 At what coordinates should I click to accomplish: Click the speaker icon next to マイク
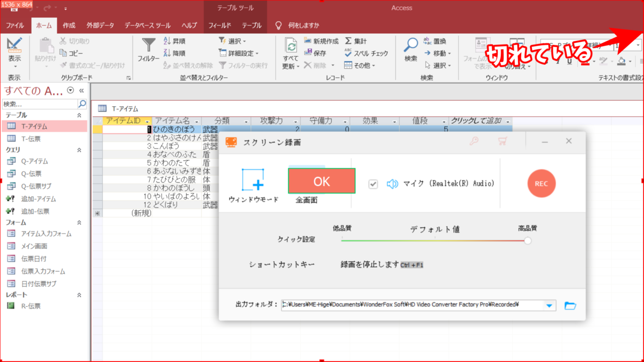coord(392,184)
